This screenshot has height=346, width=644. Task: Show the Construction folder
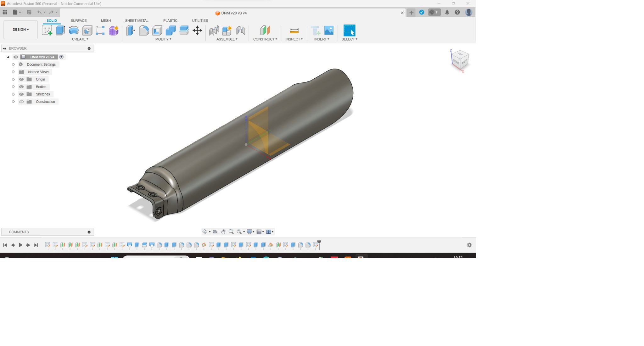click(21, 101)
